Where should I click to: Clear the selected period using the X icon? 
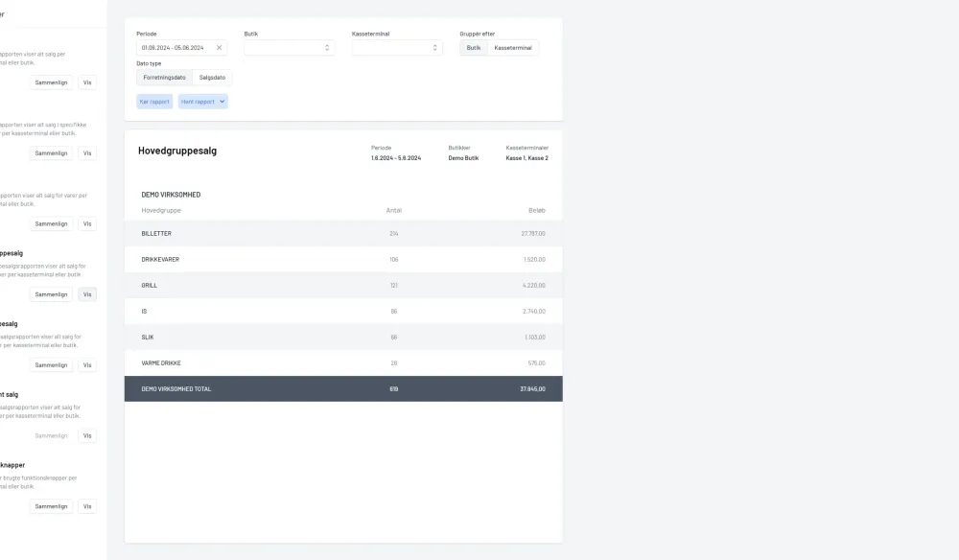218,47
